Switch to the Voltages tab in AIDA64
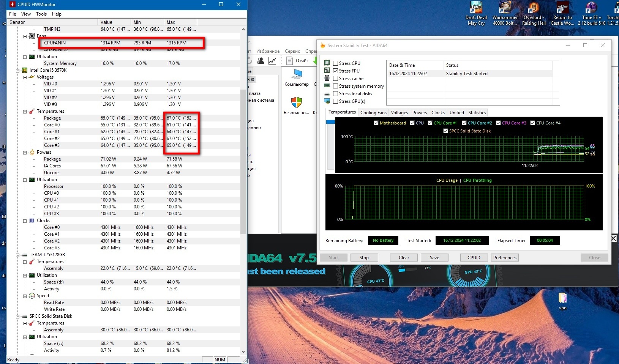This screenshot has width=619, height=364. [399, 113]
